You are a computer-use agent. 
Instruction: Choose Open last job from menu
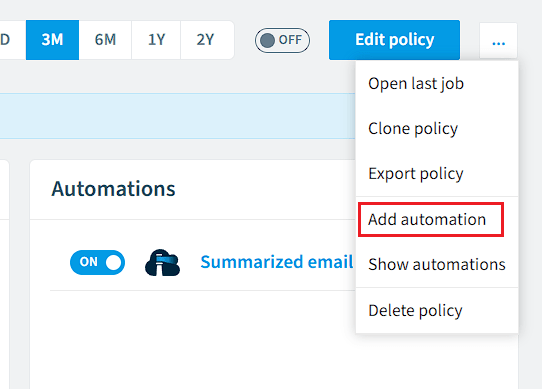(x=437, y=84)
